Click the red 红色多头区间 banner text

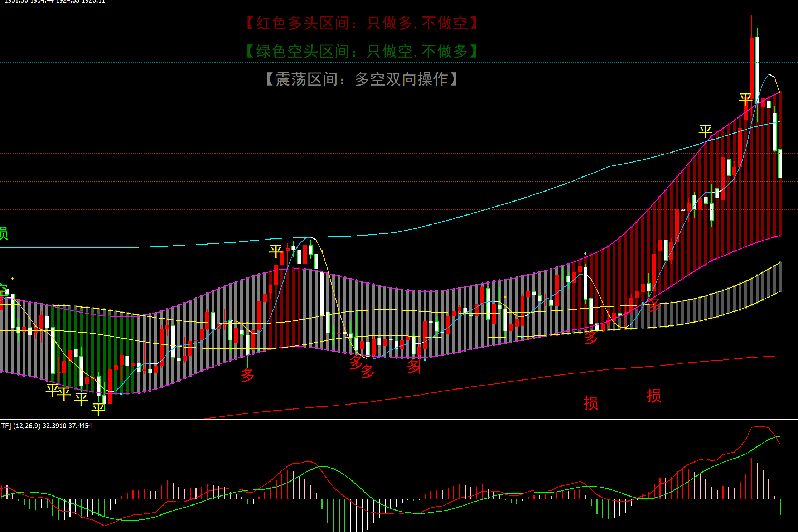pyautogui.click(x=362, y=23)
